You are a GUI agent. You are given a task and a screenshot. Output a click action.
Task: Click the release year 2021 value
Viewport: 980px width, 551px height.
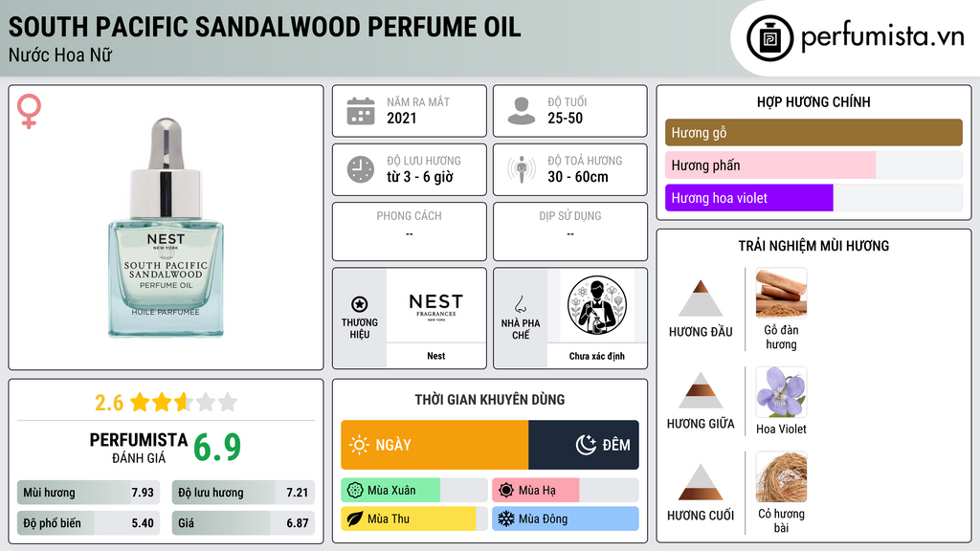pos(401,118)
